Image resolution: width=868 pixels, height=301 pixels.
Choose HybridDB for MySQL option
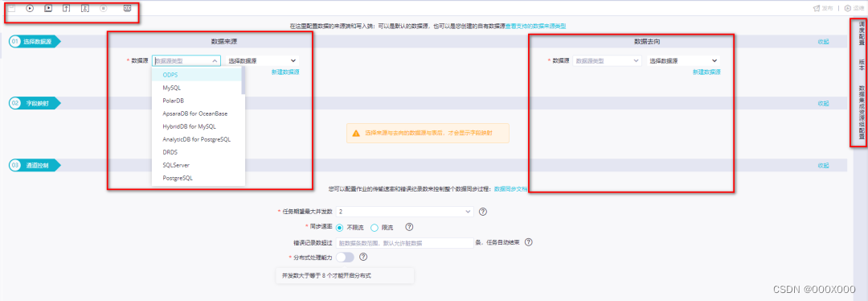pos(197,126)
